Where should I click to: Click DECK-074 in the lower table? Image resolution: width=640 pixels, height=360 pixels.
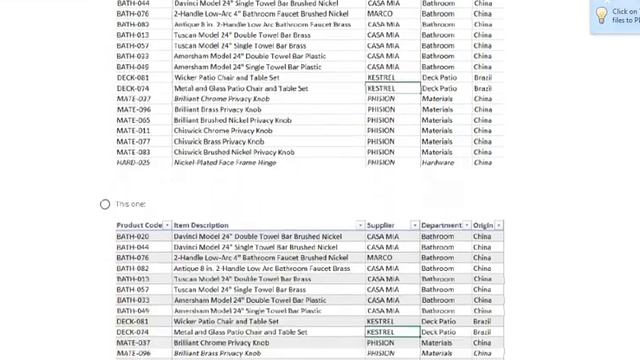(x=133, y=332)
